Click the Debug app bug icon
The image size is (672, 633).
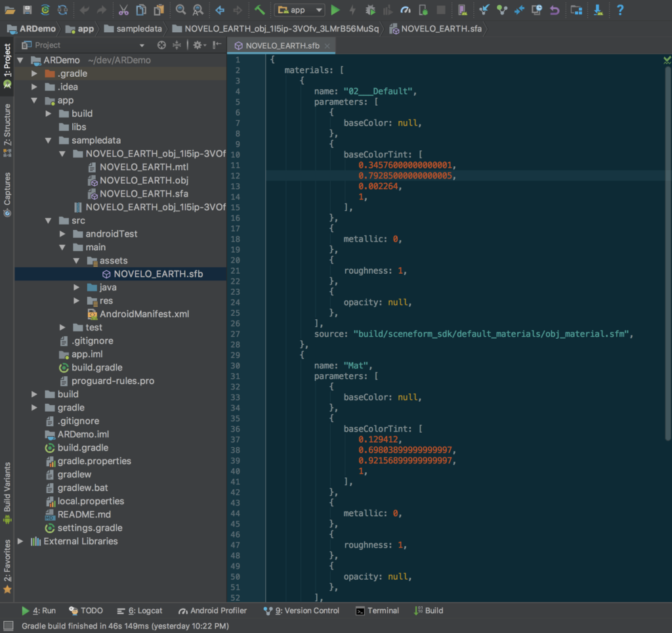point(370,10)
